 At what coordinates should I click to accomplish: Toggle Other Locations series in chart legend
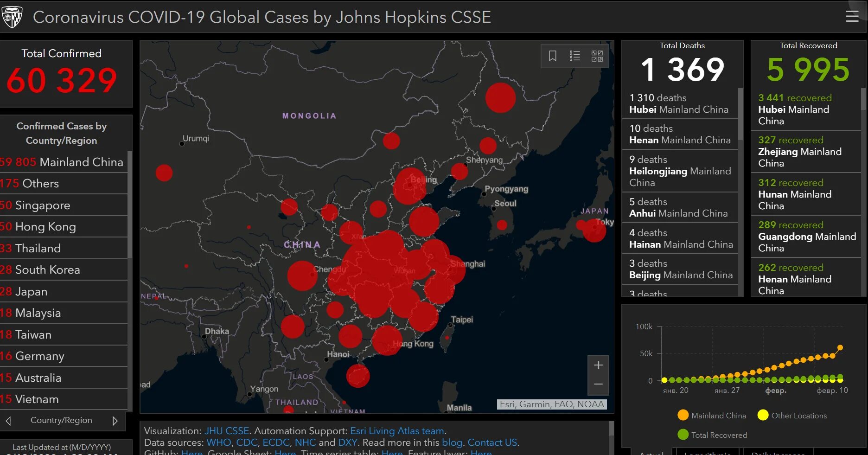792,415
